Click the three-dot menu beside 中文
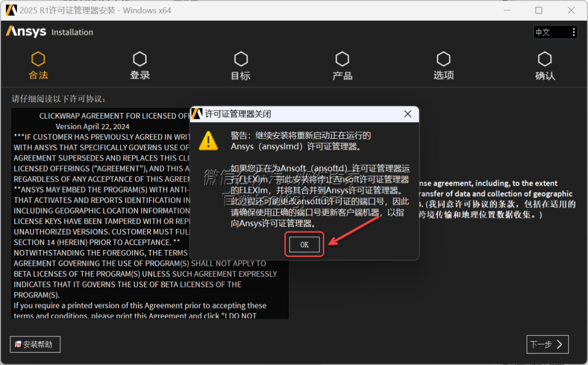588x365 pixels. tap(573, 32)
